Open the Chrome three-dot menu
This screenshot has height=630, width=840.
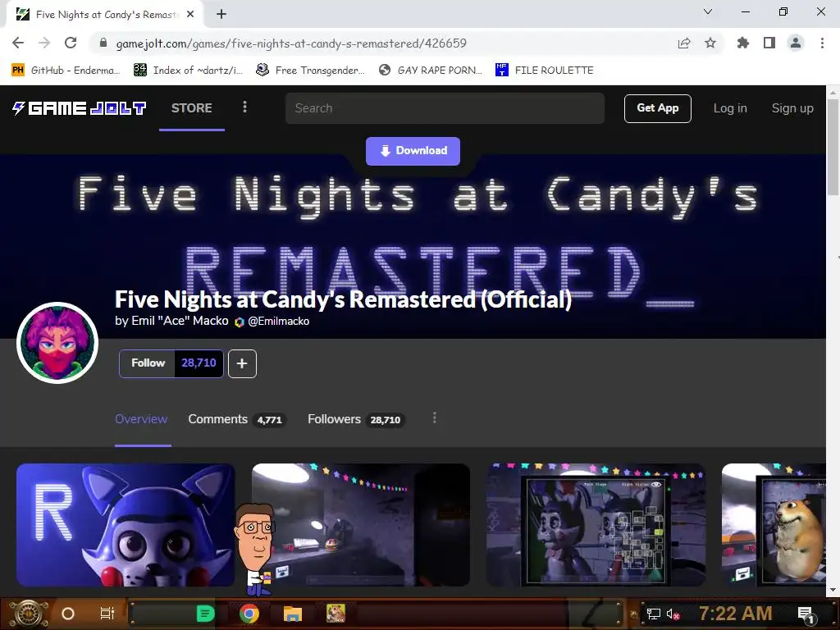(822, 43)
